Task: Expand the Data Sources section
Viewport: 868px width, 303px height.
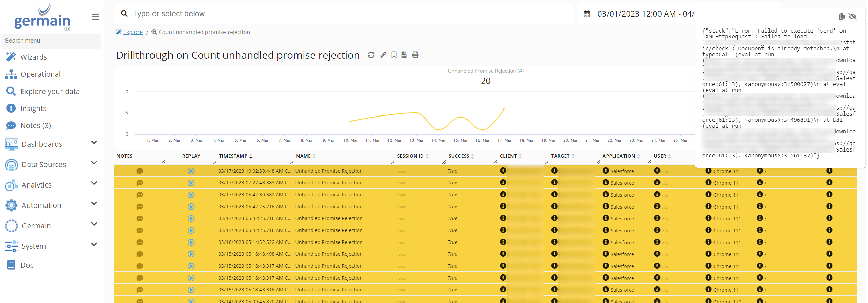Action: [94, 163]
